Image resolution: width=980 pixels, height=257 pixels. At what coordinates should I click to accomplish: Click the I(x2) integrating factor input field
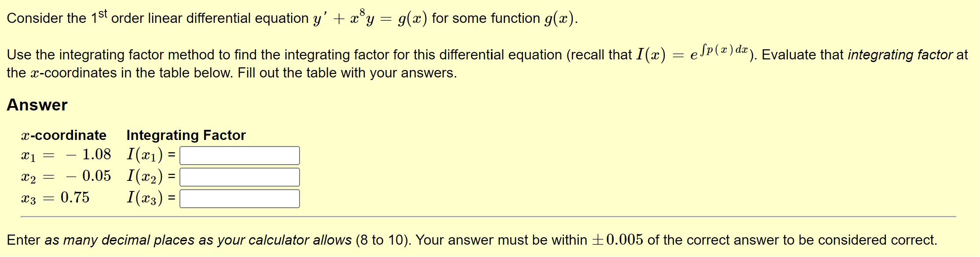[239, 176]
